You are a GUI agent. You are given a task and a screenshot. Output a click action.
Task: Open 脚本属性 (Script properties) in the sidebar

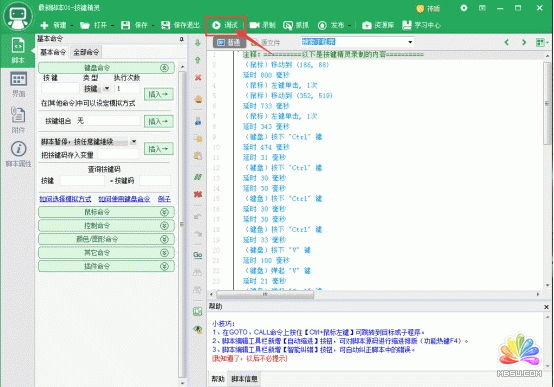[x=18, y=154]
